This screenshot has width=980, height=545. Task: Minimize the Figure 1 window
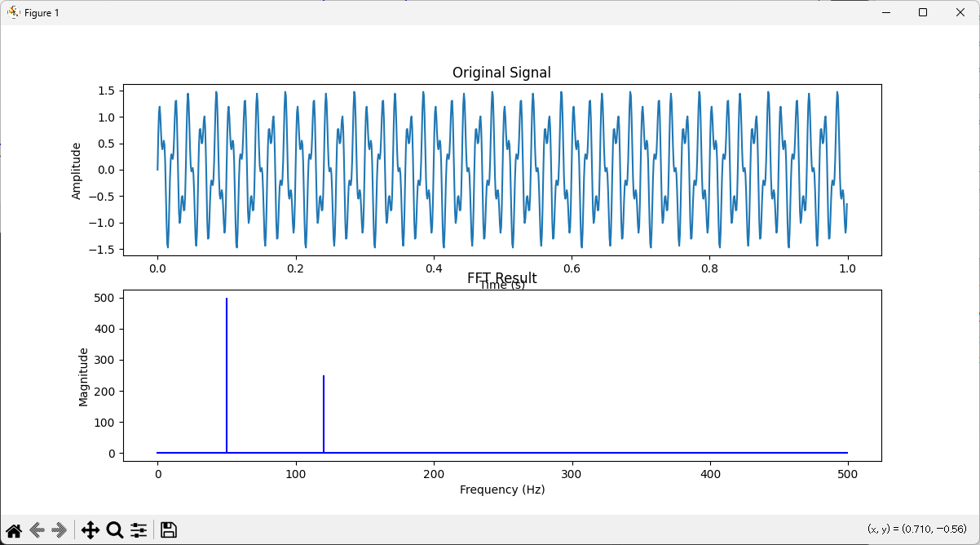(x=885, y=12)
